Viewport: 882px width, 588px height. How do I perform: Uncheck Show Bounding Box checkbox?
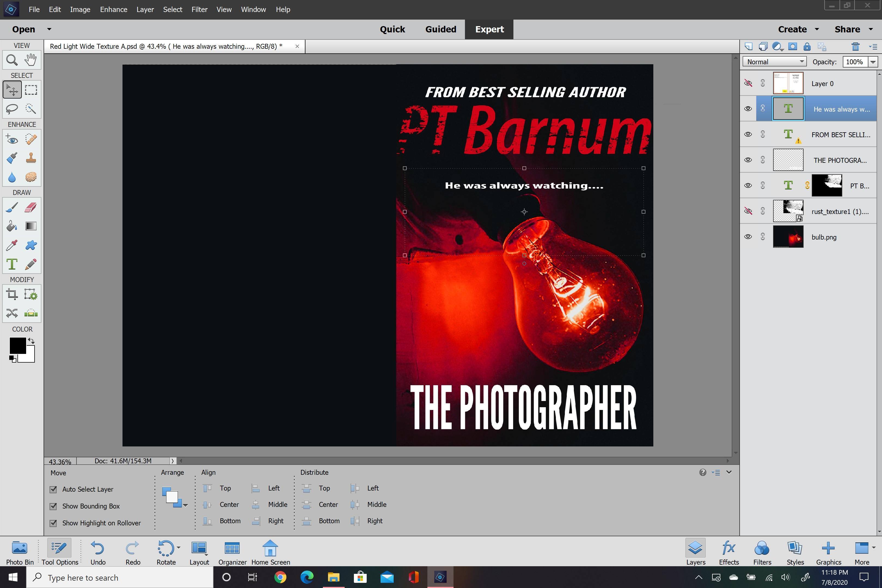[53, 506]
